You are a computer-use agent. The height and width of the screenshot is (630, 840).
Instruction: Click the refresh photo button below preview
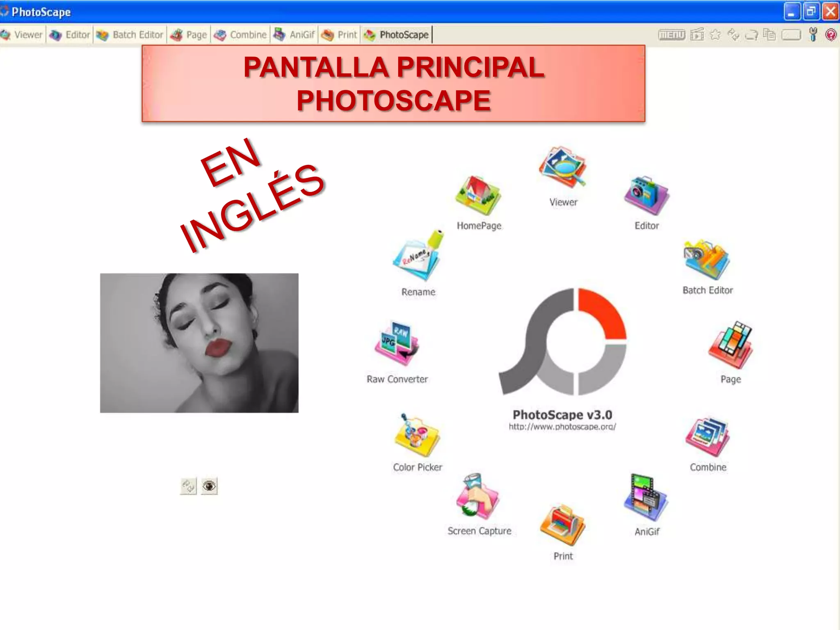pyautogui.click(x=188, y=486)
